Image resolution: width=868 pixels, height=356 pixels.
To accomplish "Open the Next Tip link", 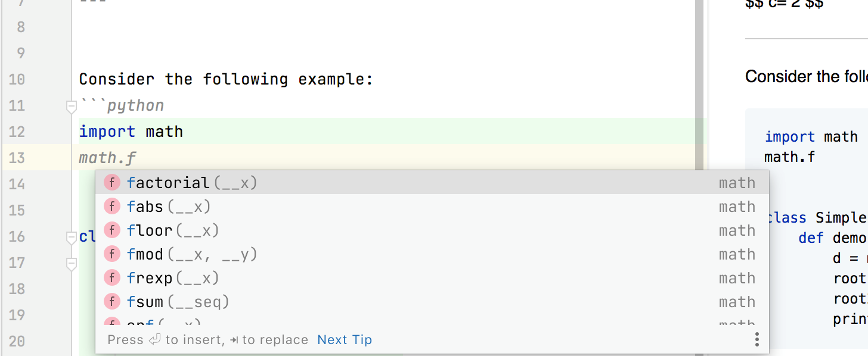I will click(x=345, y=339).
